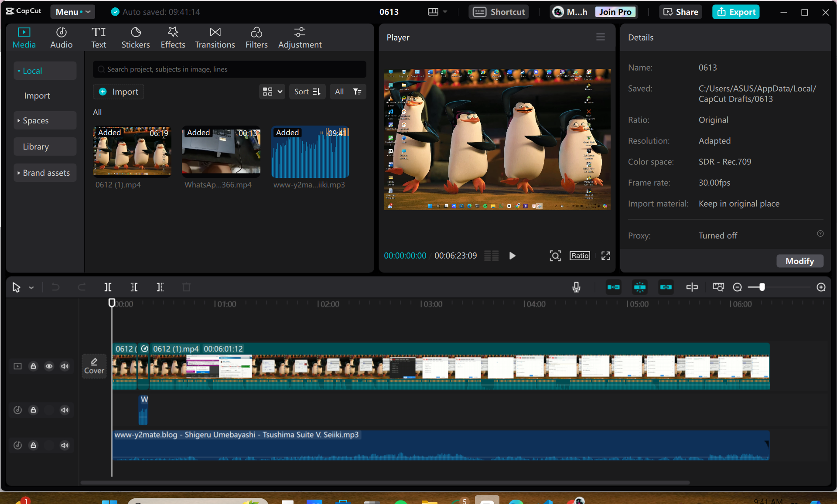Click the Ratio icon below the player
Screen dimensions: 837x504
tap(580, 255)
